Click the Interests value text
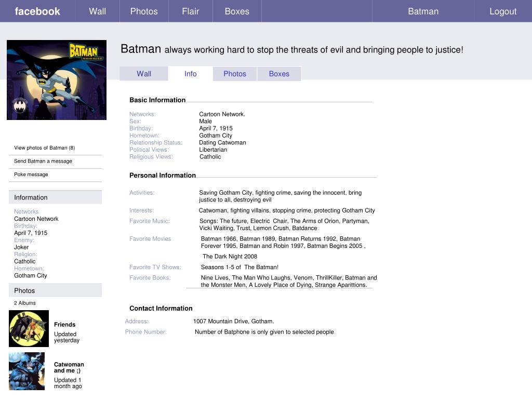Viewport: 532px width, 399px height. click(x=287, y=210)
